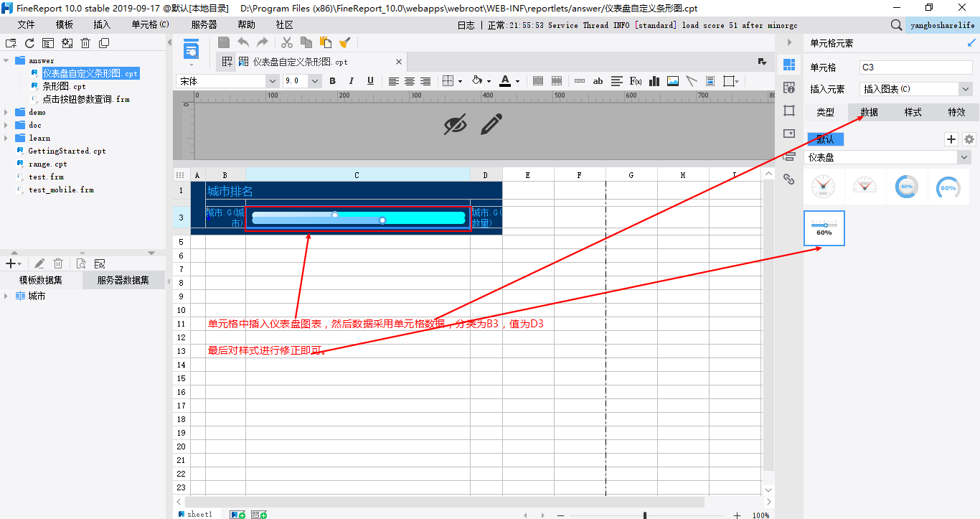Open cell attributes icon in right sidebar

789,88
